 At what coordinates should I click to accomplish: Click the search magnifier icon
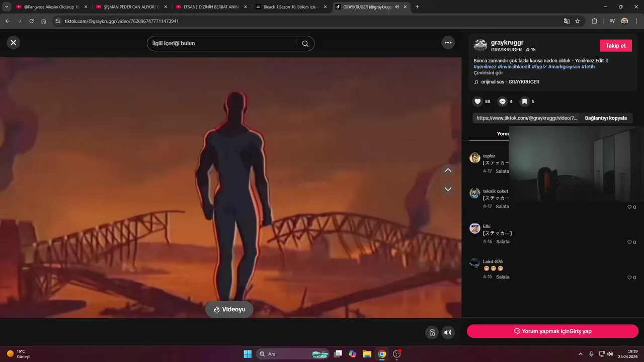pyautogui.click(x=305, y=44)
